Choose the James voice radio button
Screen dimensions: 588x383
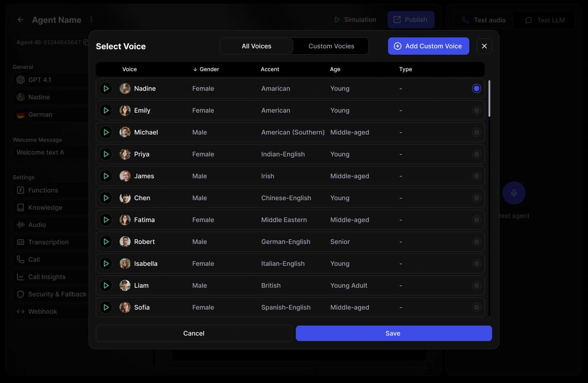476,176
